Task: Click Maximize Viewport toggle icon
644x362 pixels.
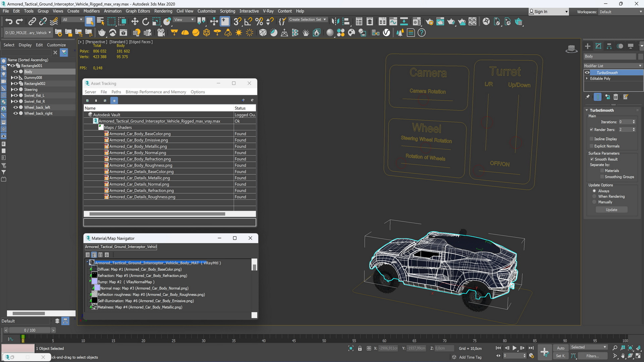Action: [638, 356]
